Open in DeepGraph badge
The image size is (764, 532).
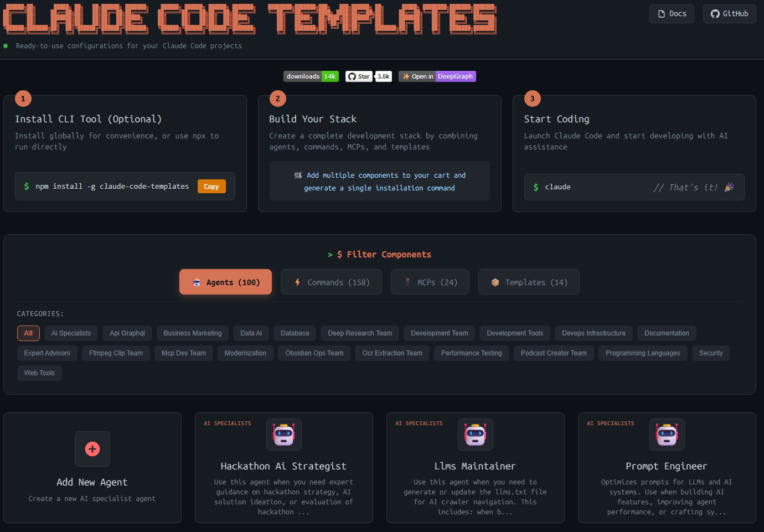point(437,76)
